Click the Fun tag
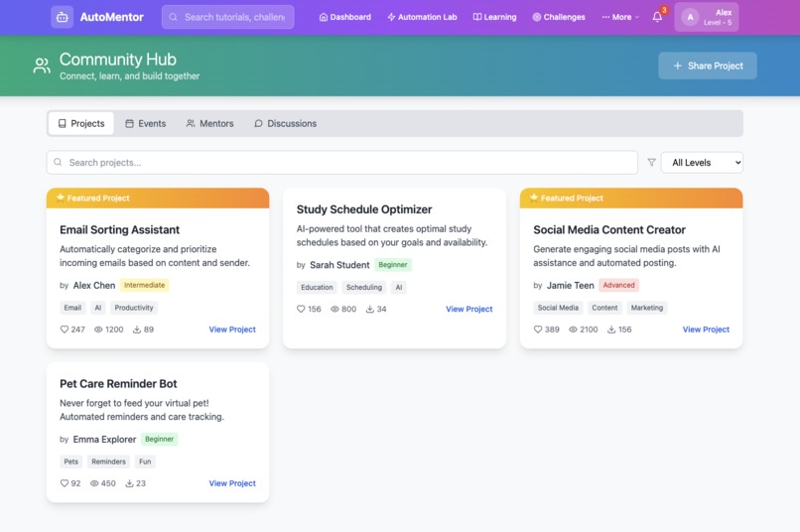This screenshot has width=800, height=532. (x=145, y=462)
